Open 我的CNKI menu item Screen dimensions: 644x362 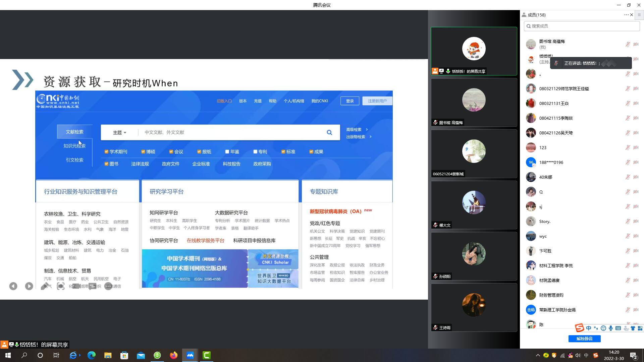click(319, 101)
